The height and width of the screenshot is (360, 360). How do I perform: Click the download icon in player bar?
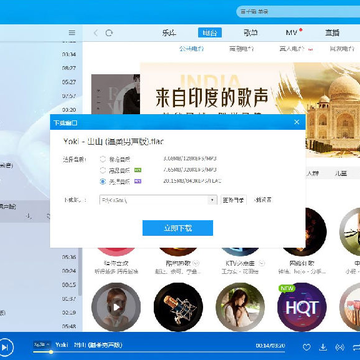coord(323,347)
